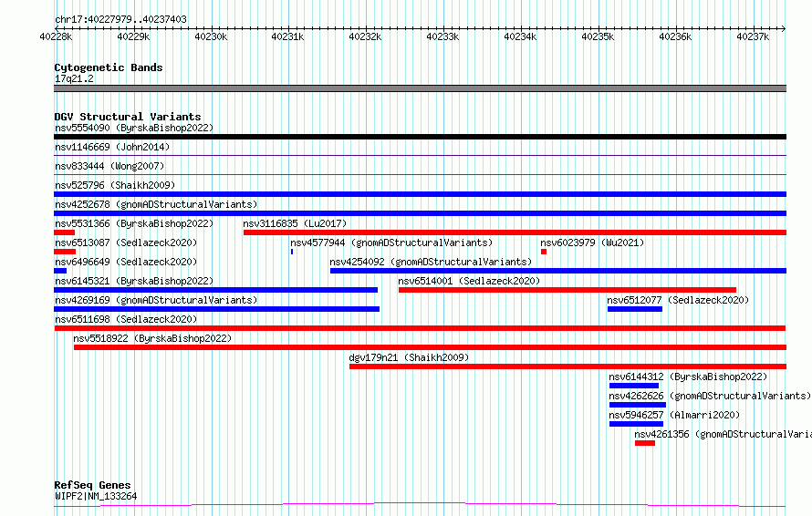Click the 40235k ruler tick label

click(x=599, y=36)
